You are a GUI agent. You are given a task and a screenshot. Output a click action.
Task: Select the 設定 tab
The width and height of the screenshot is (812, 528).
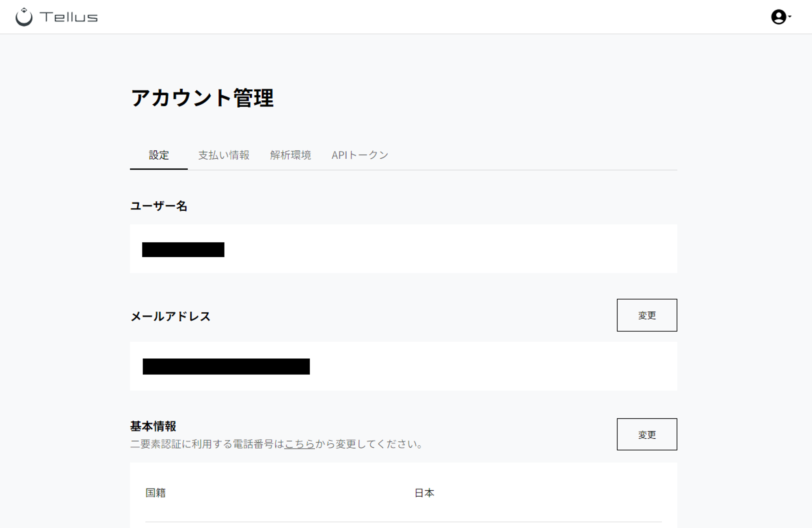pos(158,155)
